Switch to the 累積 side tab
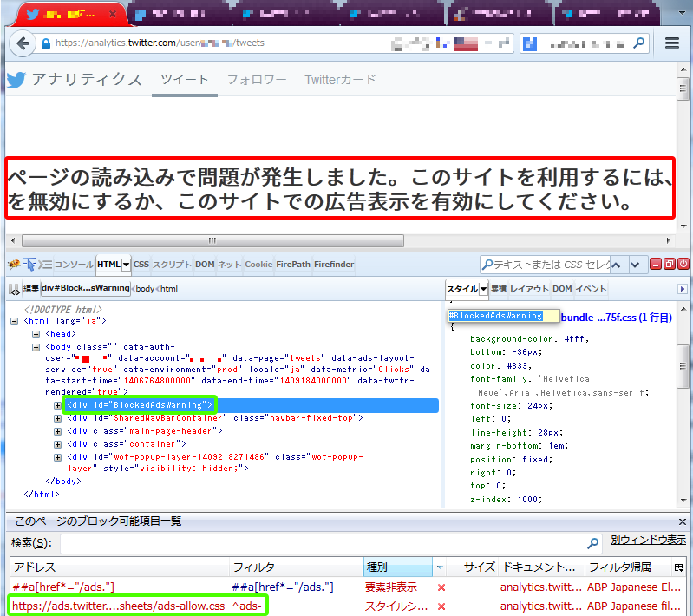The height and width of the screenshot is (616, 693). [x=499, y=289]
